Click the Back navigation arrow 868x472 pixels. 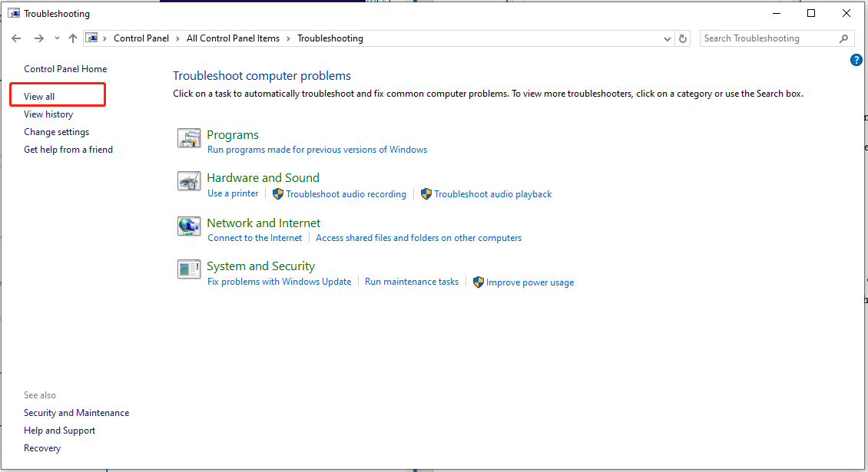pos(17,38)
